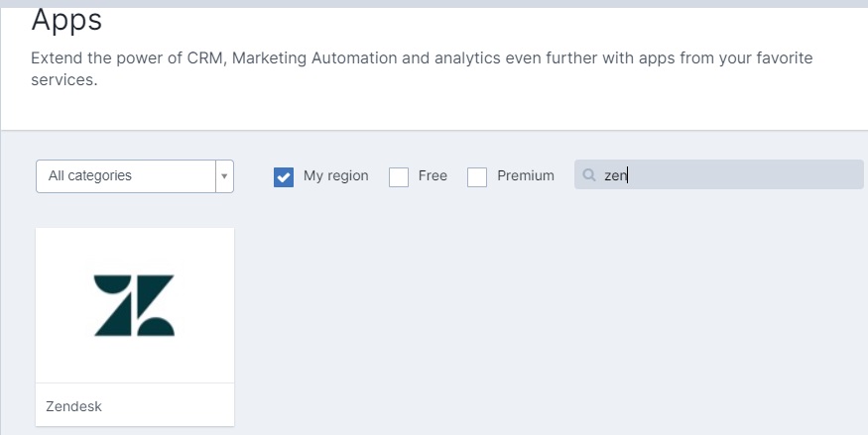Enable the Free filter checkbox
The image size is (868, 435).
(399, 177)
